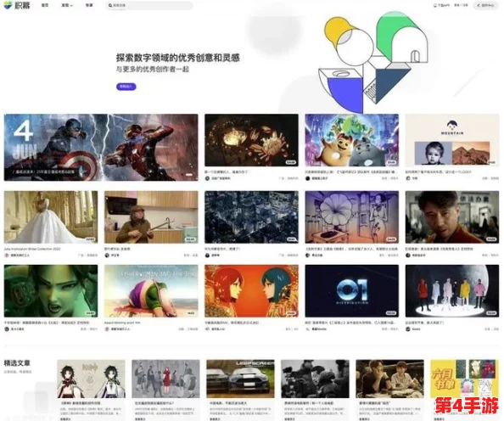Open the man playing lute video
This screenshot has height=421, width=504.
tap(151, 217)
